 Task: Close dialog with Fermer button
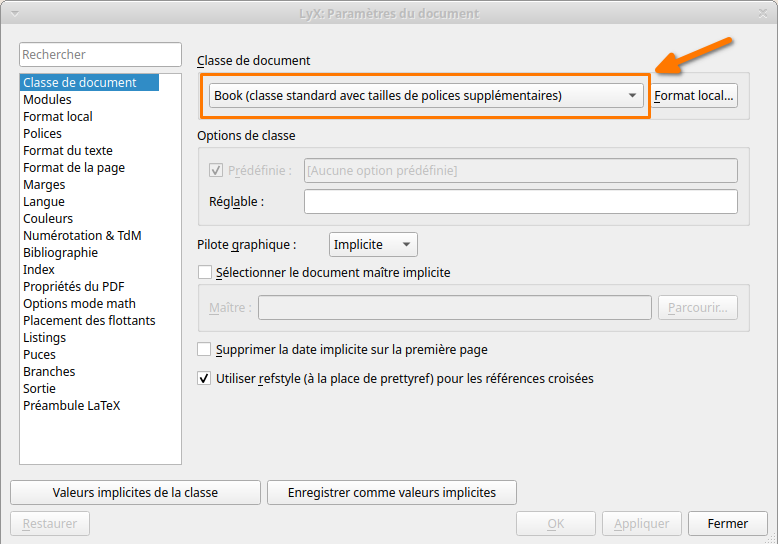(x=727, y=524)
